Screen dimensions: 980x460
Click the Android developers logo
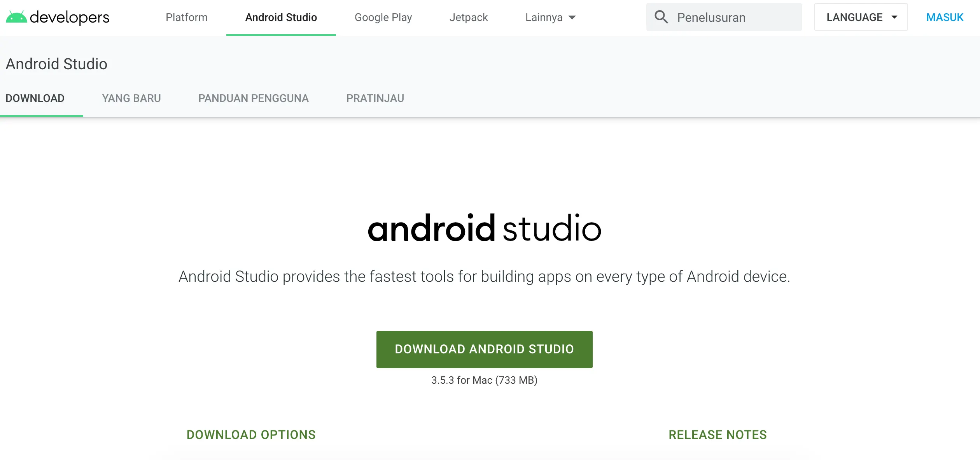point(58,17)
